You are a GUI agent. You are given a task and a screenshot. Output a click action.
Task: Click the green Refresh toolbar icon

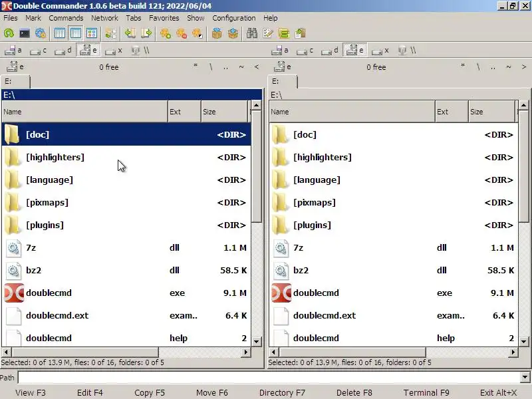pyautogui.click(x=9, y=33)
